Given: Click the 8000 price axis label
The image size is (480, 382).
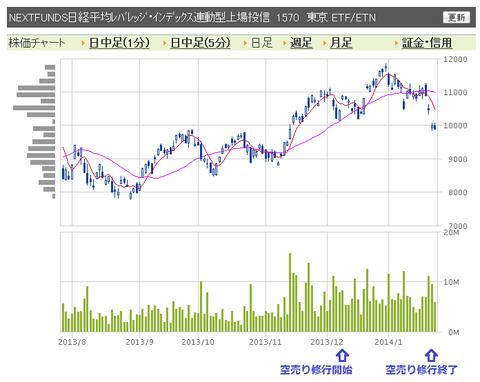Looking at the screenshot, I should (x=457, y=192).
